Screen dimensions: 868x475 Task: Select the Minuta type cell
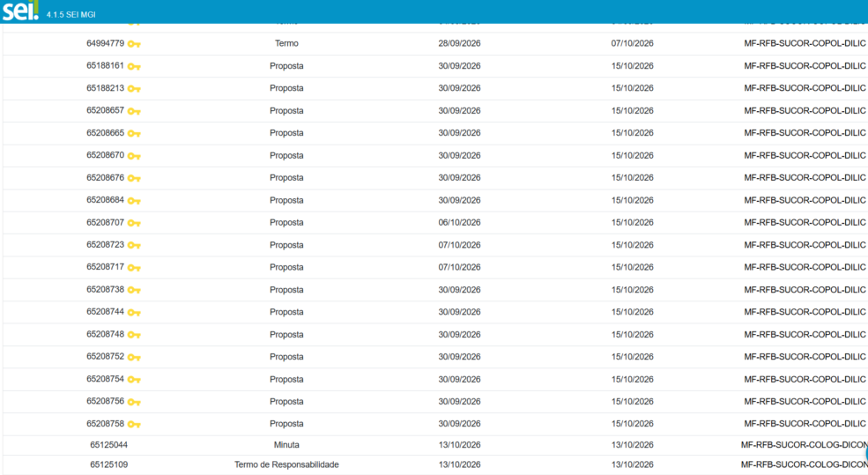coord(286,444)
